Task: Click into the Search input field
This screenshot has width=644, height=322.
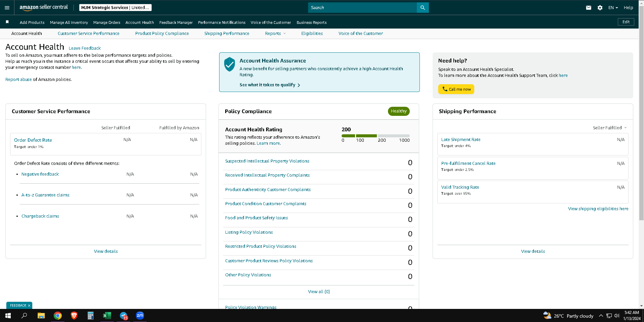Action: (x=362, y=7)
